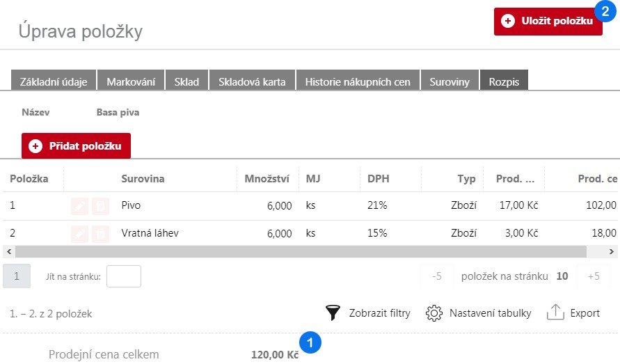Click the Export upload icon

(x=555, y=313)
